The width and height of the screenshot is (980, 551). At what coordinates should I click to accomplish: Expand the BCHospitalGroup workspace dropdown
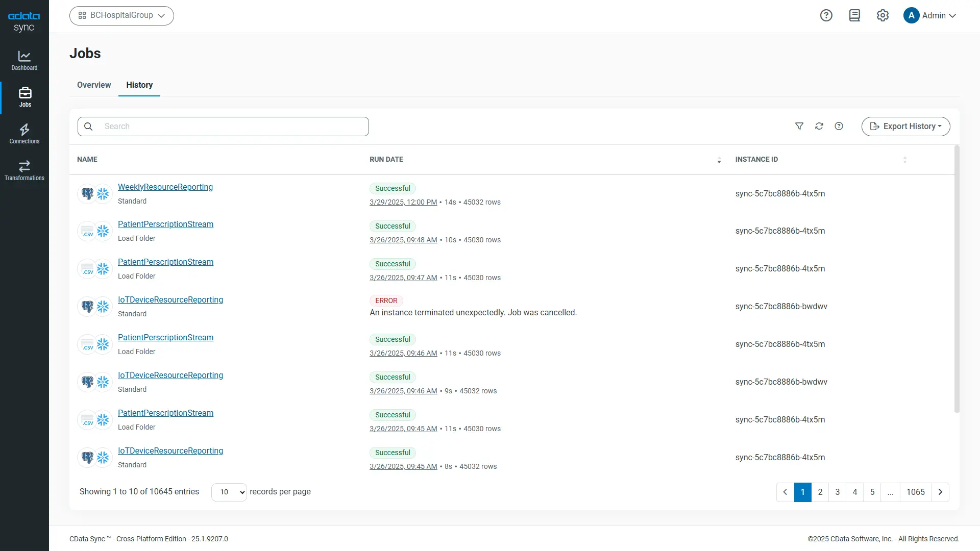coord(121,15)
